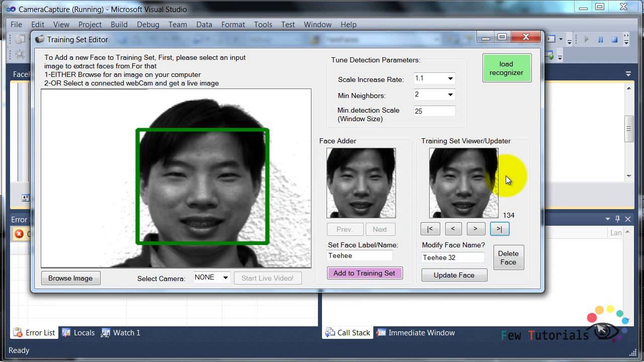Viewport: 644px width, 362px height.
Task: Click the Locals tab icon
Action: click(66, 332)
